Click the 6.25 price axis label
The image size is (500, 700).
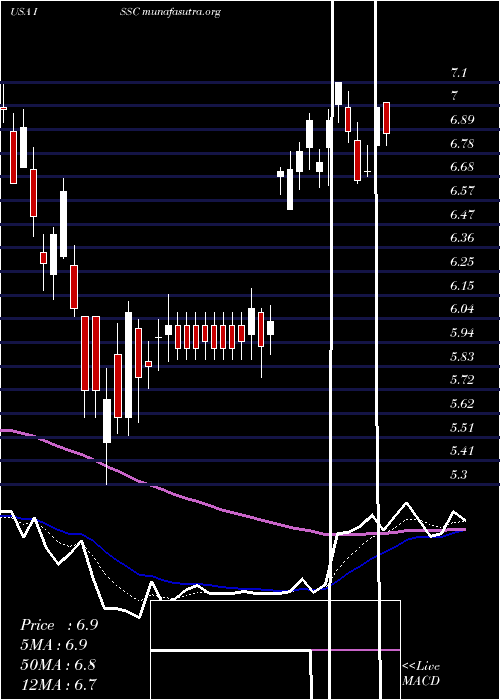coord(462,261)
